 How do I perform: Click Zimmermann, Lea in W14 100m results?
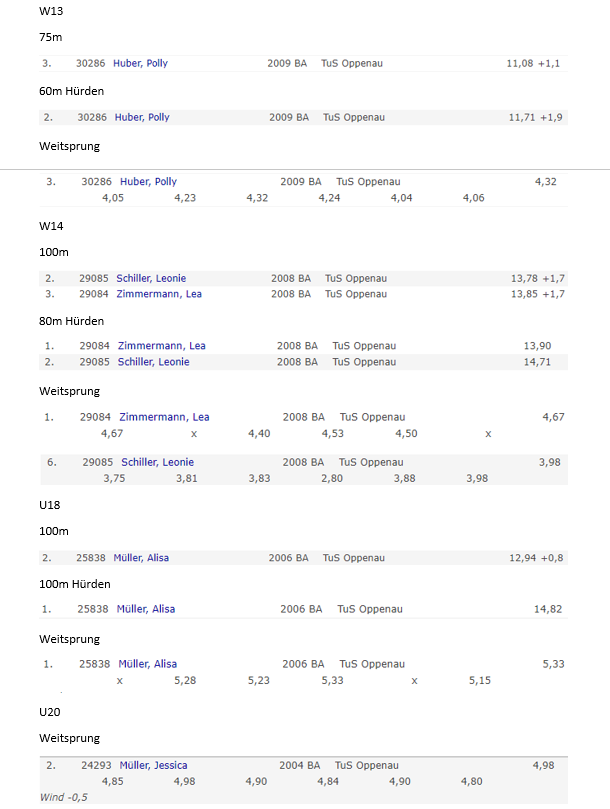pyautogui.click(x=158, y=294)
